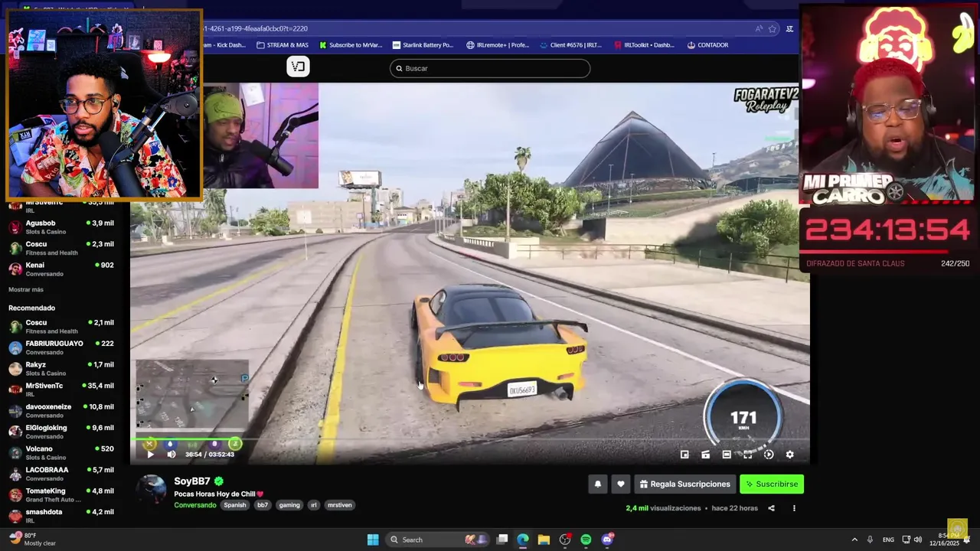Image resolution: width=980 pixels, height=551 pixels.
Task: Open Microsoft Edge from taskbar
Action: pyautogui.click(x=523, y=540)
